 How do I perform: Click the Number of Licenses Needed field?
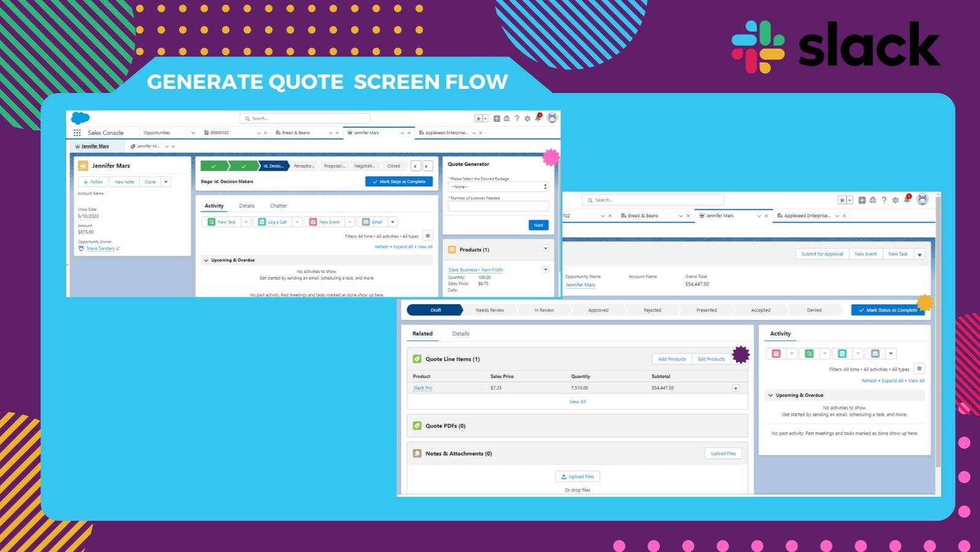coord(498,207)
